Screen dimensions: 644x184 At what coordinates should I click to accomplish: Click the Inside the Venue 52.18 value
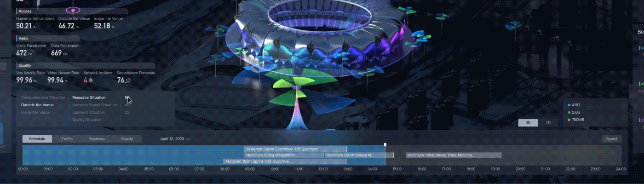tap(102, 26)
